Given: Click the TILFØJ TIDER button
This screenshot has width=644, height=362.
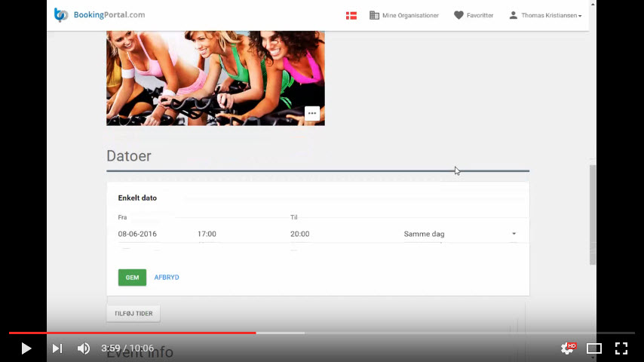Looking at the screenshot, I should (x=133, y=314).
